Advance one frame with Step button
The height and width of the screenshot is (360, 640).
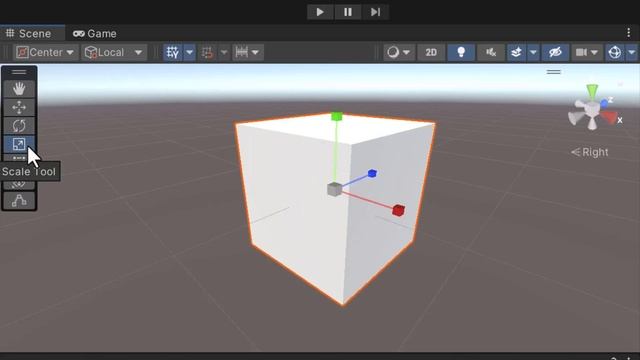point(376,12)
